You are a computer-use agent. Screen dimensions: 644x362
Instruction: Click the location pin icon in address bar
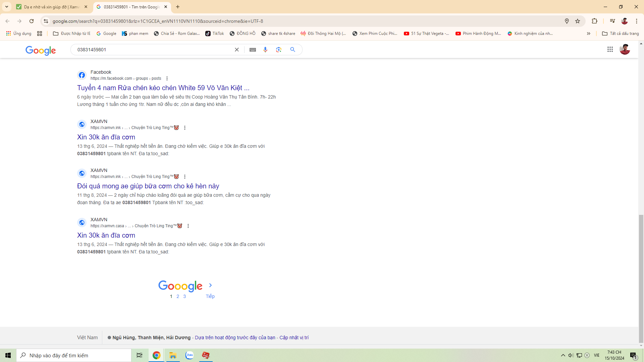click(567, 21)
